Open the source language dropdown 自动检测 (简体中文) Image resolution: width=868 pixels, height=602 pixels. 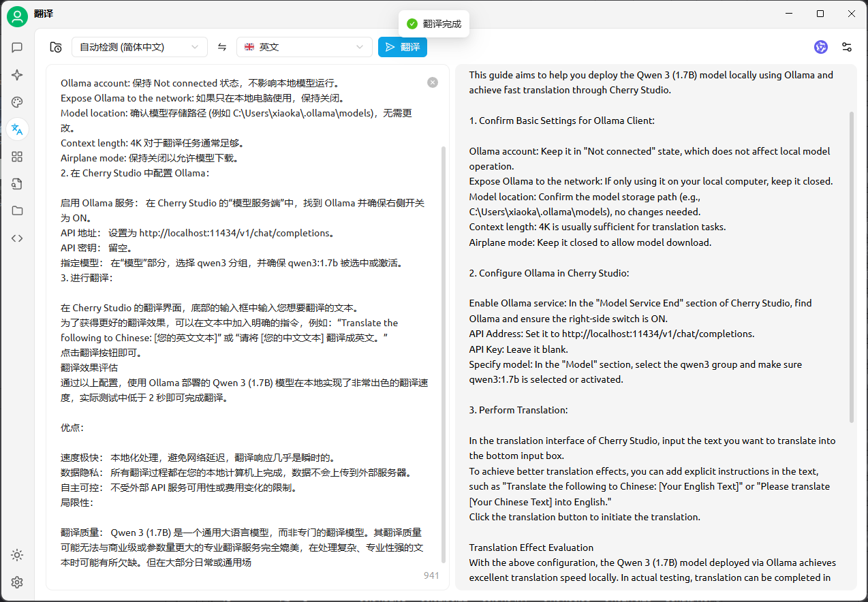click(x=140, y=47)
